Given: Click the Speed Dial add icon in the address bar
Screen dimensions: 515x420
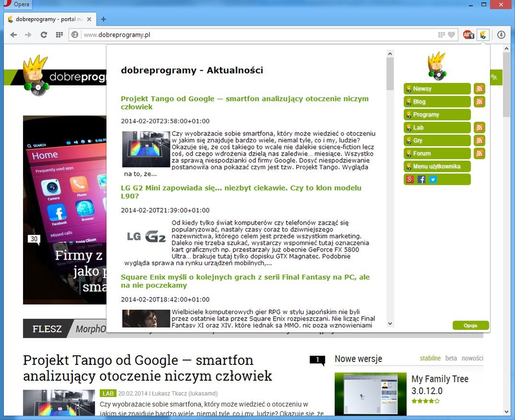Looking at the screenshot, I should coord(442,35).
